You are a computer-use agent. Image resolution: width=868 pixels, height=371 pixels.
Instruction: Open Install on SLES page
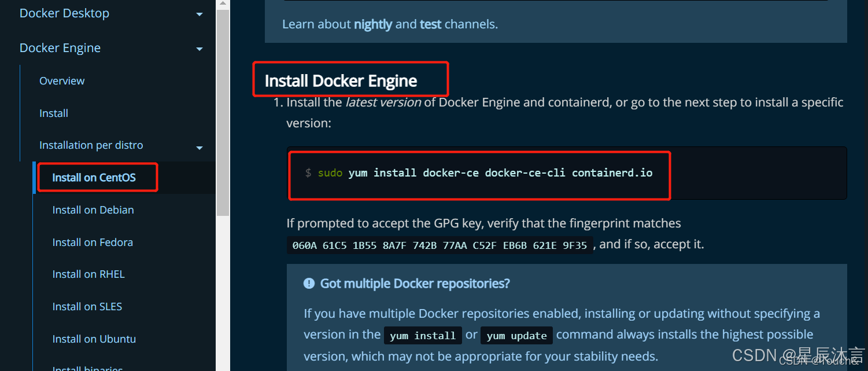click(x=87, y=307)
